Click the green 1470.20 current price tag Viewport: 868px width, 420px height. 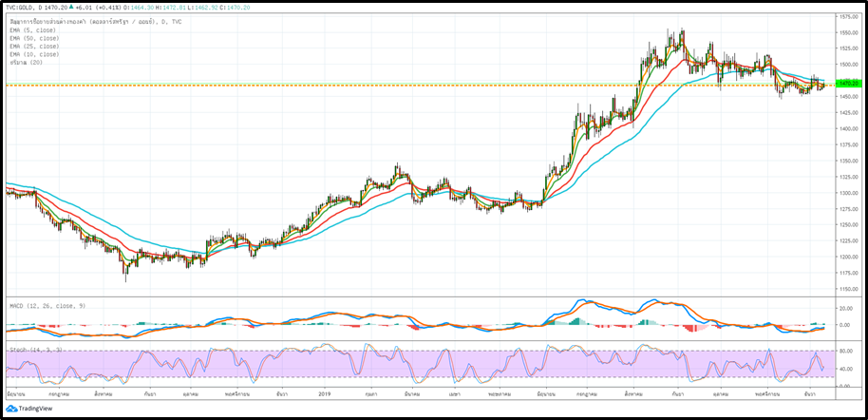847,84
